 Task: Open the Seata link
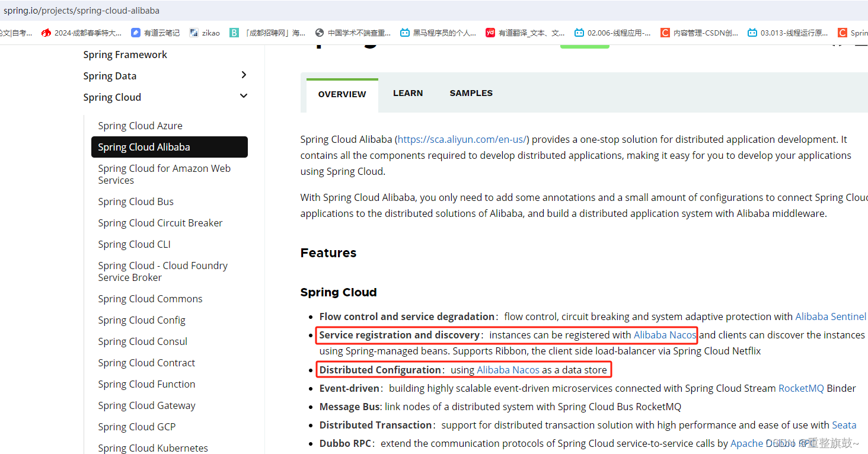pyautogui.click(x=844, y=425)
